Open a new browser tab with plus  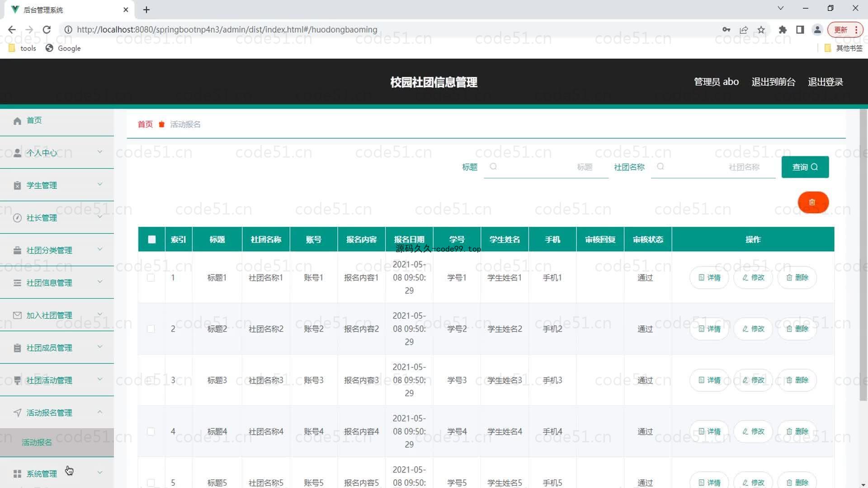click(146, 9)
